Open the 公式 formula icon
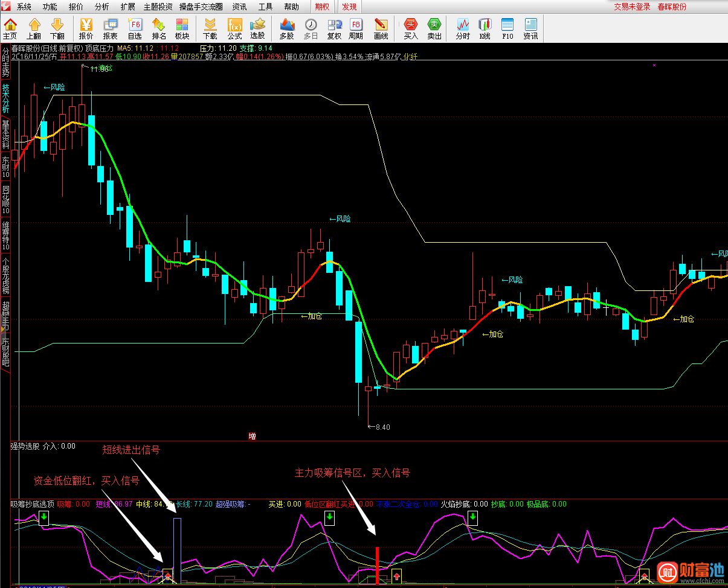This screenshot has height=588, width=728. click(x=234, y=28)
